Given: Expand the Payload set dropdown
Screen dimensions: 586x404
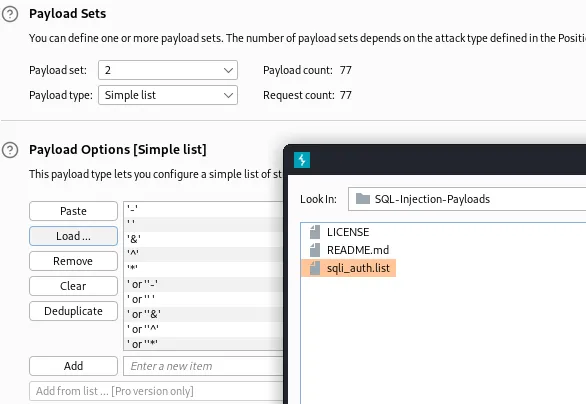Looking at the screenshot, I should pos(168,70).
